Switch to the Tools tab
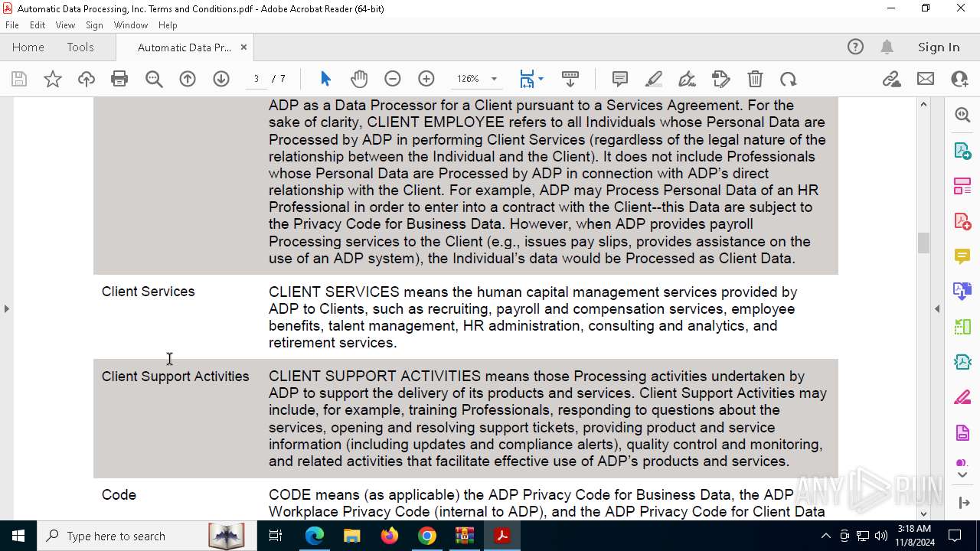This screenshot has height=551, width=980. tap(80, 47)
